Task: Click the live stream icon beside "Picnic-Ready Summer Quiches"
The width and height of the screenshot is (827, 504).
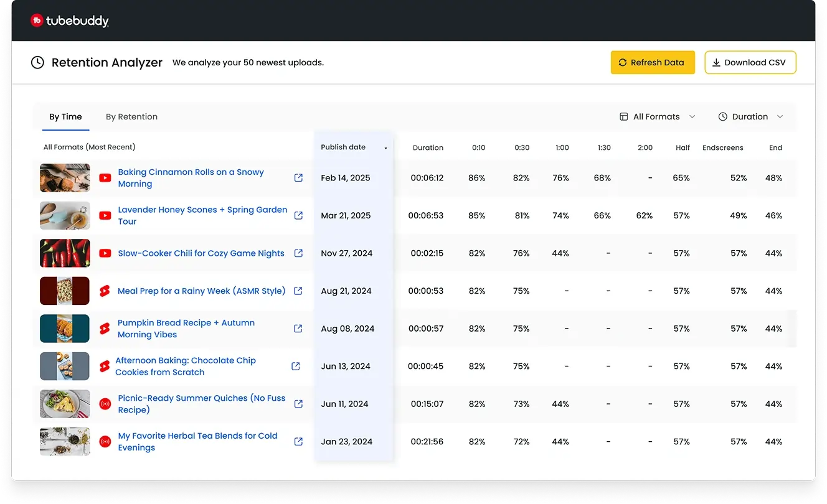Action: click(x=105, y=404)
